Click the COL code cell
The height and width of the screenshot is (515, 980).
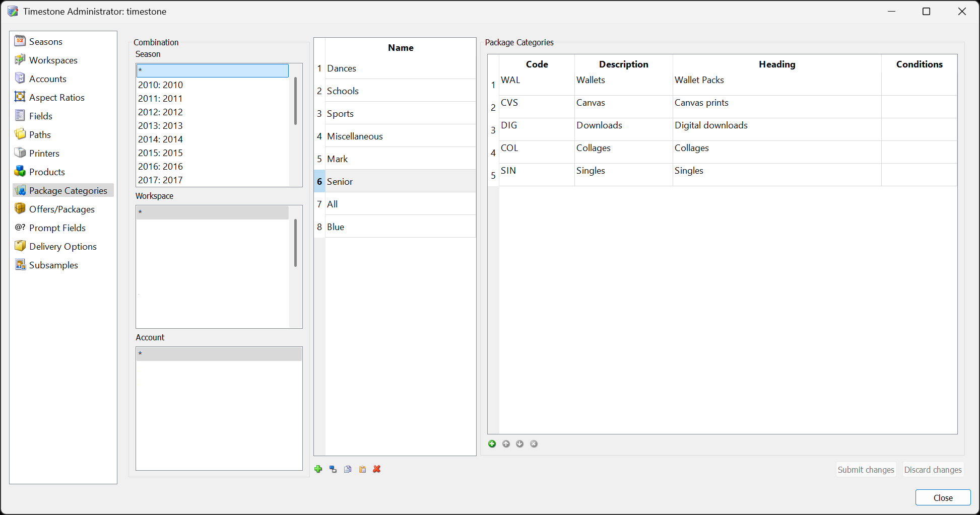click(537, 152)
